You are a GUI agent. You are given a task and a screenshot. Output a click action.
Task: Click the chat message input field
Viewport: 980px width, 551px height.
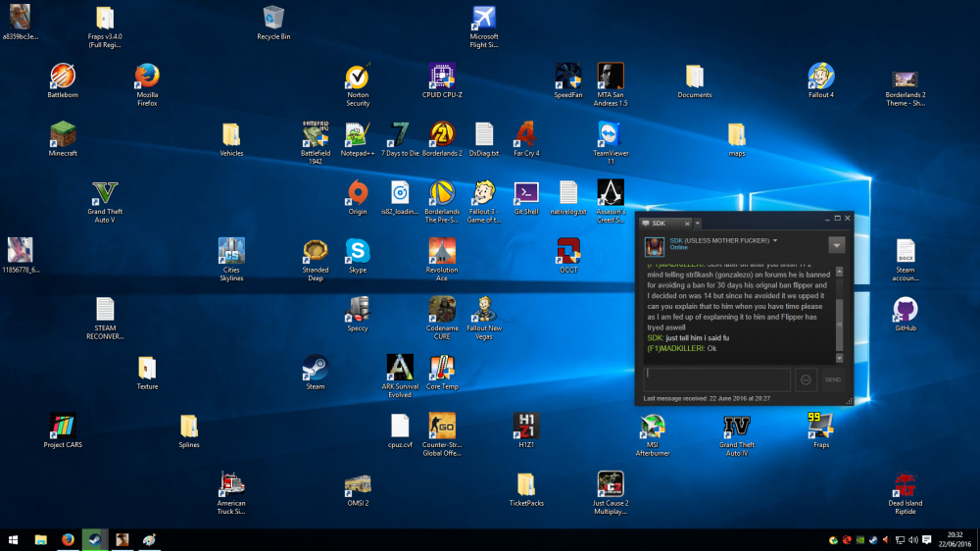coord(717,379)
